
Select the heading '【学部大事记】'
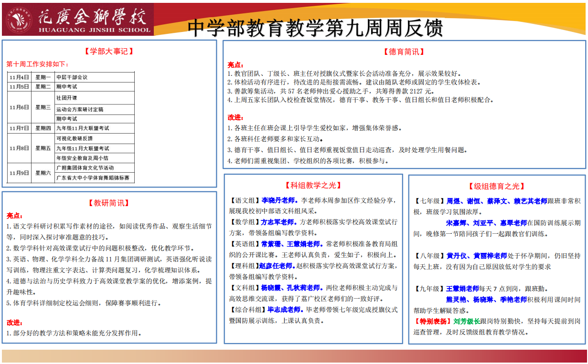coord(109,51)
